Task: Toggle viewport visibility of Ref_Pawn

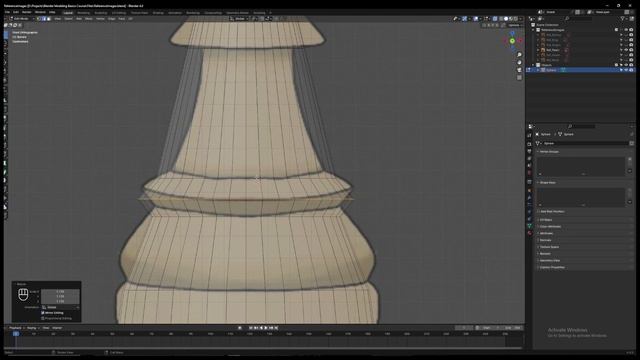Action: [626, 50]
